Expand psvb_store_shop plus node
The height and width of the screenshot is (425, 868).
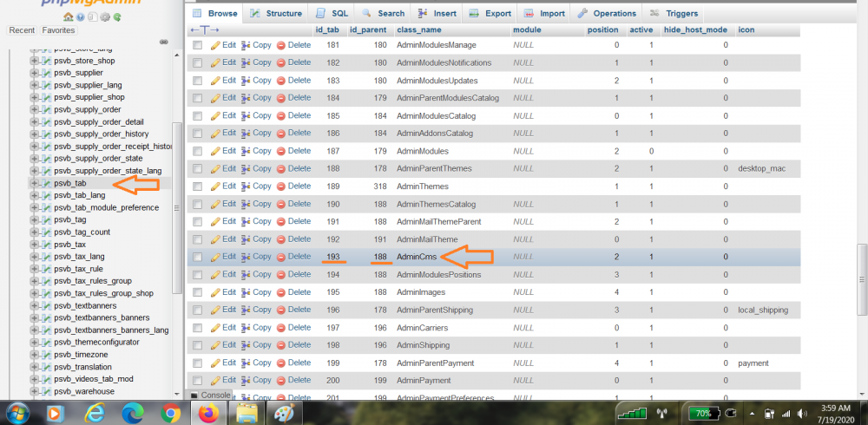coord(35,61)
